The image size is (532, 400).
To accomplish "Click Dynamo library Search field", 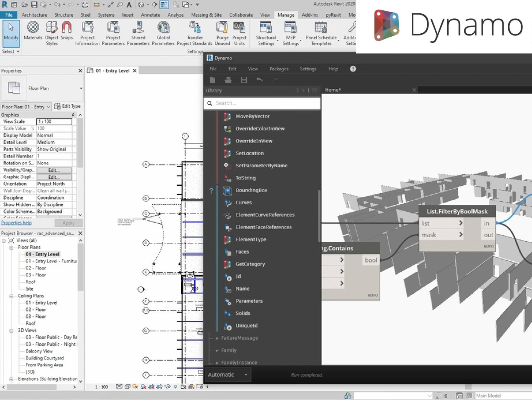I will 262,103.
